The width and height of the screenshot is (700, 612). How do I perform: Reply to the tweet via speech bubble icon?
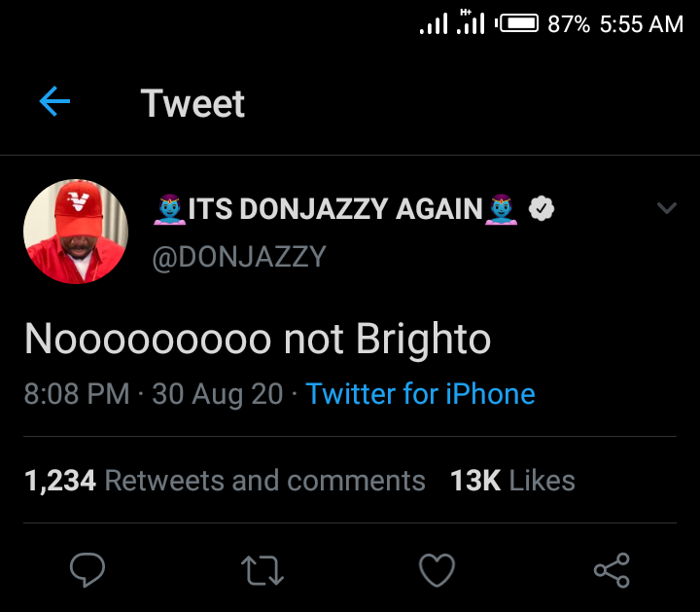pyautogui.click(x=87, y=570)
